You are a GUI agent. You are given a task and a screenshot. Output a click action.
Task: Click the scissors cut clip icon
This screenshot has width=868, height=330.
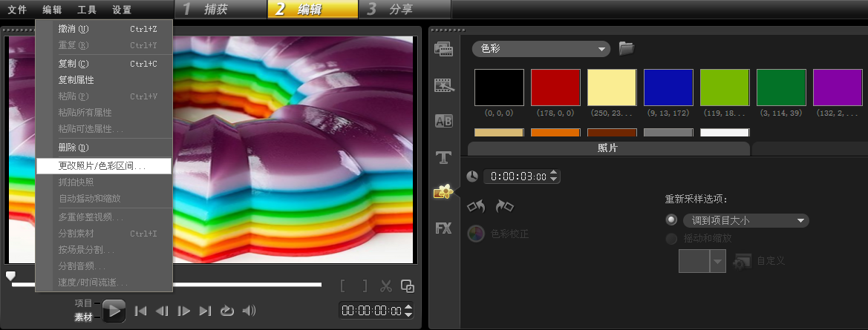pos(386,286)
